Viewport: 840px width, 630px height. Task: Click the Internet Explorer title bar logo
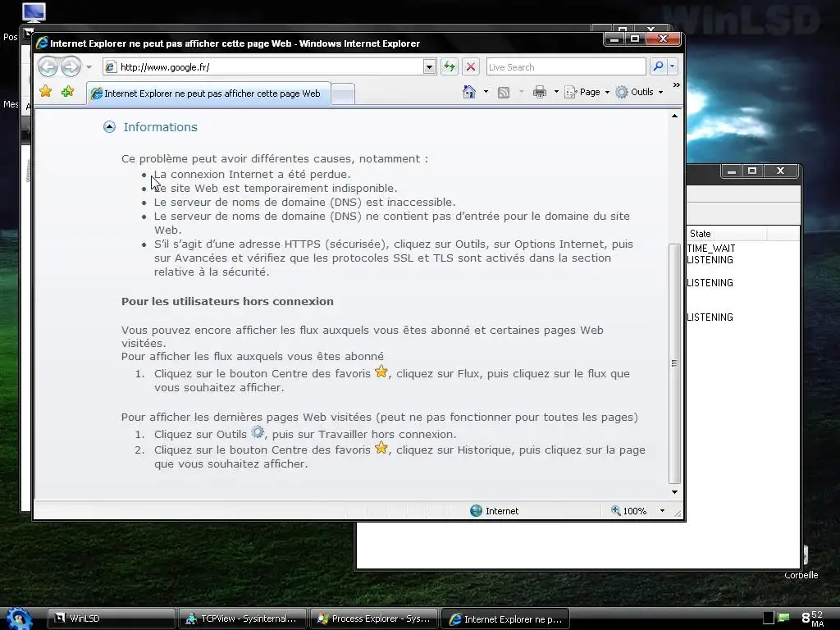click(x=42, y=43)
